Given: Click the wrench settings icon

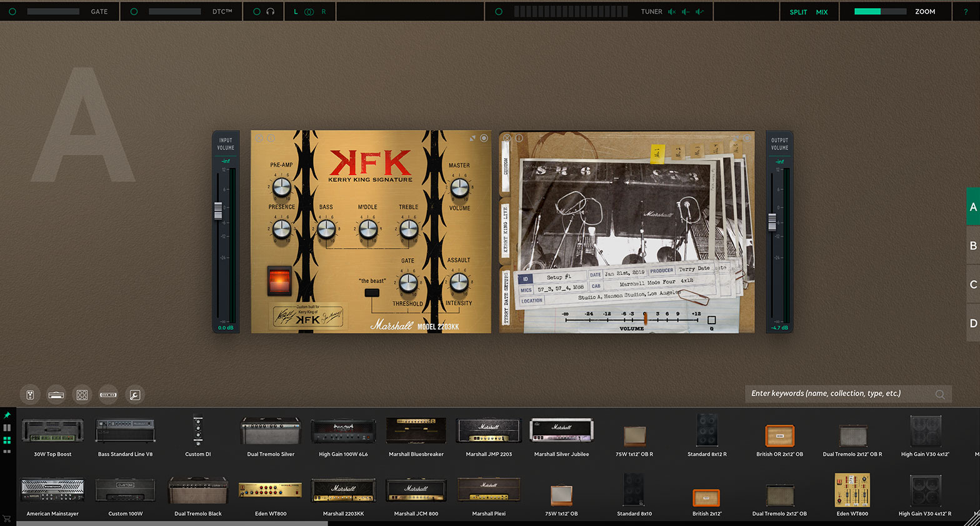Looking at the screenshot, I should (x=134, y=395).
